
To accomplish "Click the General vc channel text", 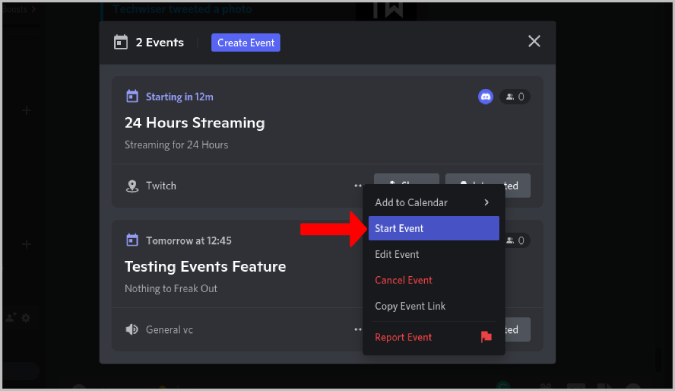I will (169, 330).
